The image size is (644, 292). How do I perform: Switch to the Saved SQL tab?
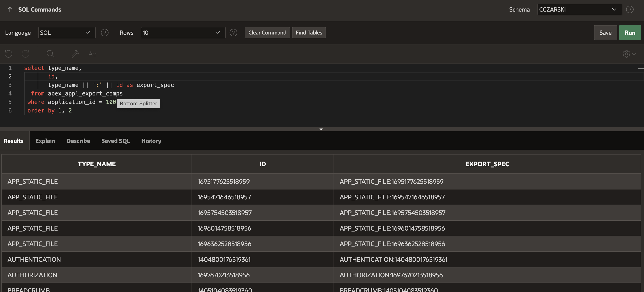tap(116, 141)
